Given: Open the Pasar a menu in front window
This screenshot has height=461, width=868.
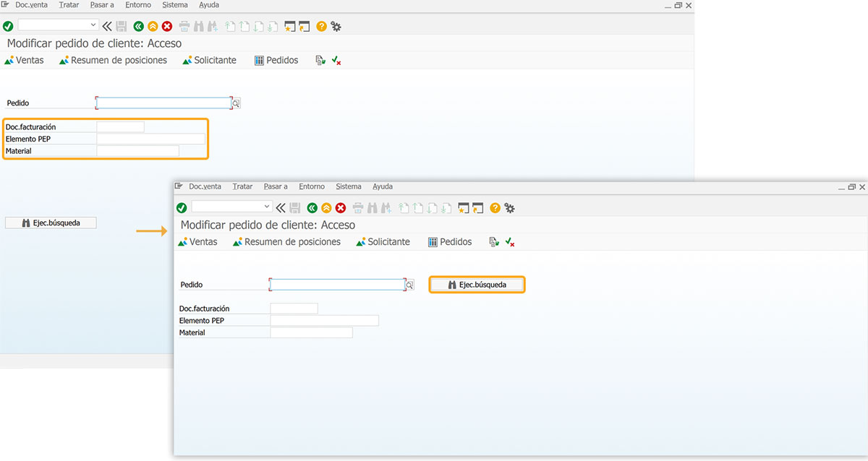Looking at the screenshot, I should [276, 186].
